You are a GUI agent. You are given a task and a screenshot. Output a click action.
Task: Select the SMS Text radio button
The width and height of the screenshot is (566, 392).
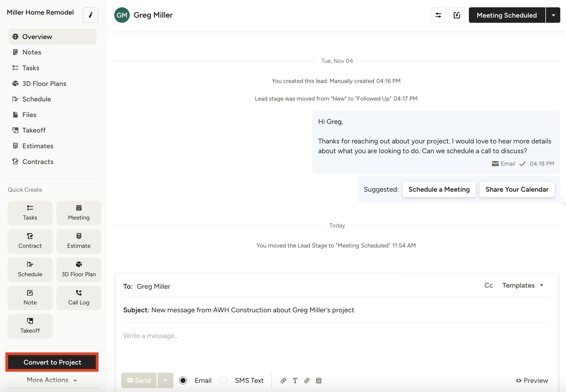click(223, 380)
